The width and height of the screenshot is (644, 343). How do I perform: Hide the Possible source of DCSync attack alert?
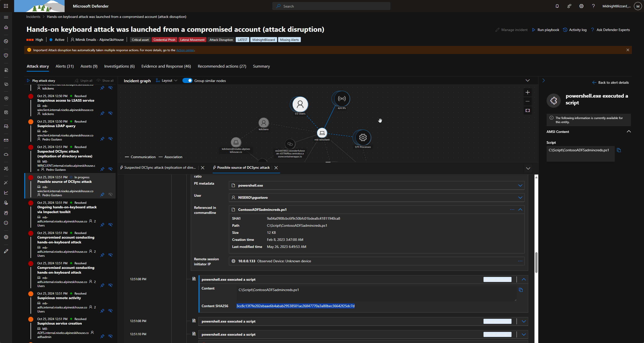tap(111, 194)
